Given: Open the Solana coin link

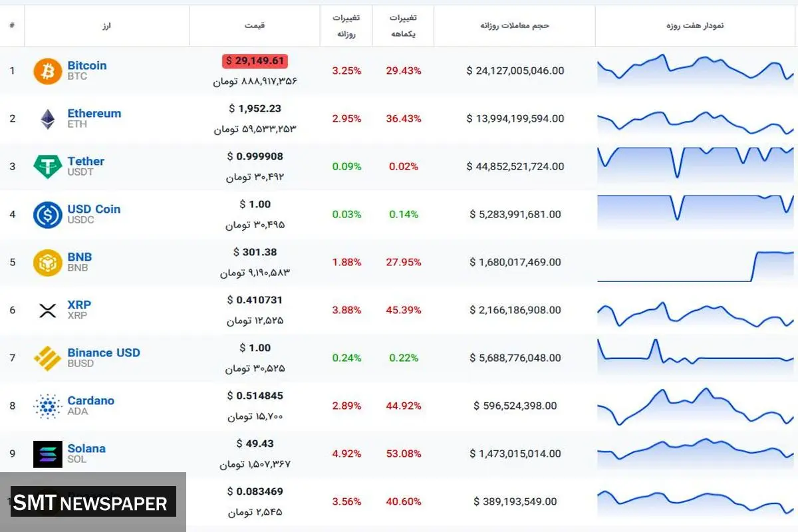Looking at the screenshot, I should click(86, 449).
